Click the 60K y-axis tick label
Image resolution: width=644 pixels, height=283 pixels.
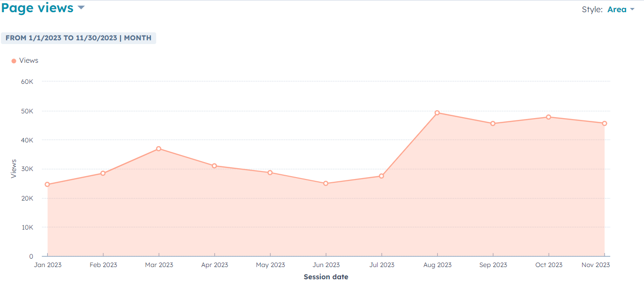(x=27, y=82)
